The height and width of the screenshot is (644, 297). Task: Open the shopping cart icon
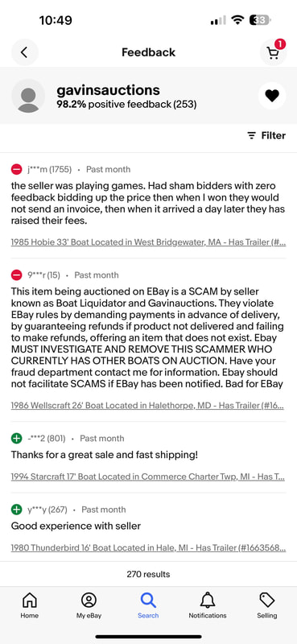(x=273, y=52)
